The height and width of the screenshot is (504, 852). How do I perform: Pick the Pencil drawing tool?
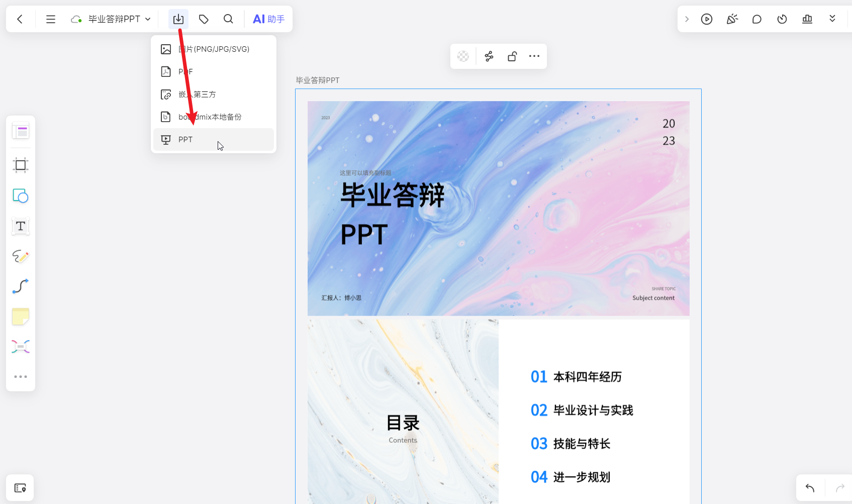(x=20, y=256)
